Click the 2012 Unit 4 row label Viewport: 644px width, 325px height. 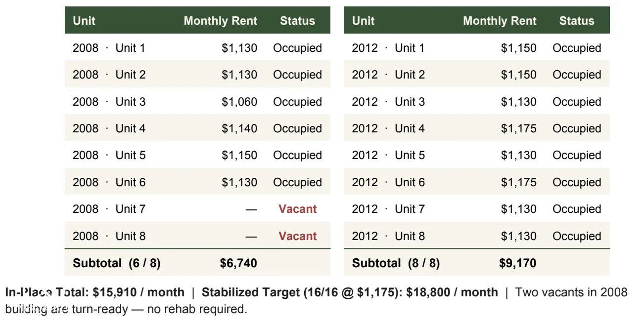388,128
